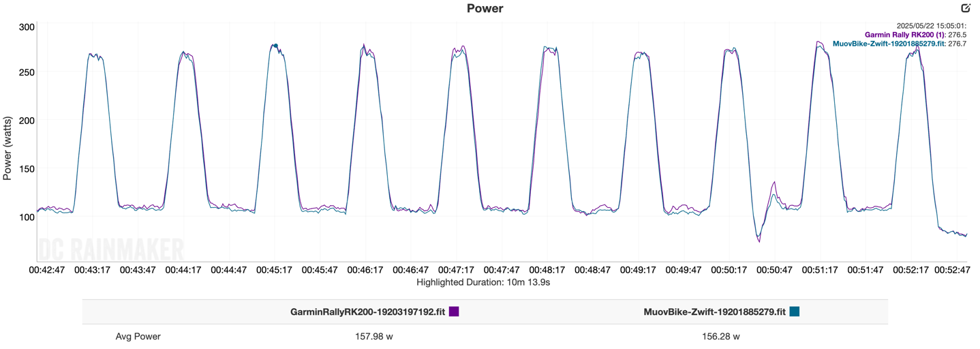Click the 00:46:47 time axis label
Screen dimensions: 980x349
[x=411, y=270]
